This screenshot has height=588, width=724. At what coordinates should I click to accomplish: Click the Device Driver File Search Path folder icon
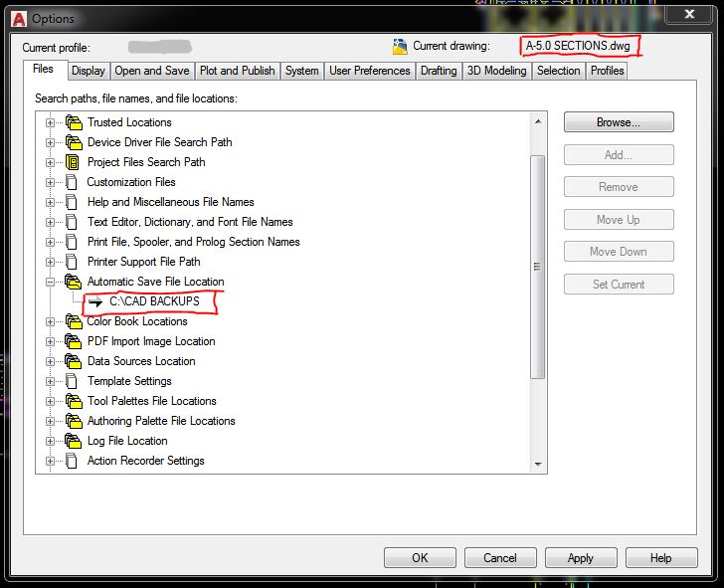tap(74, 142)
